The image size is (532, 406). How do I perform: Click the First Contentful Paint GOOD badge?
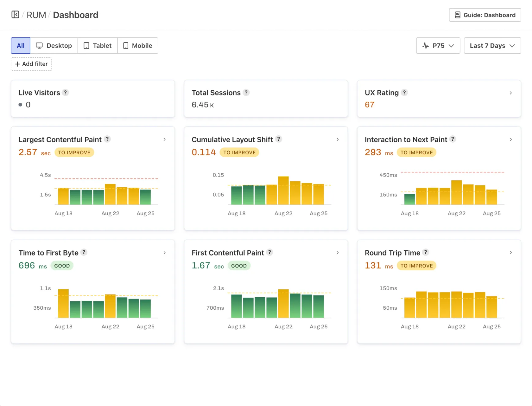(239, 266)
